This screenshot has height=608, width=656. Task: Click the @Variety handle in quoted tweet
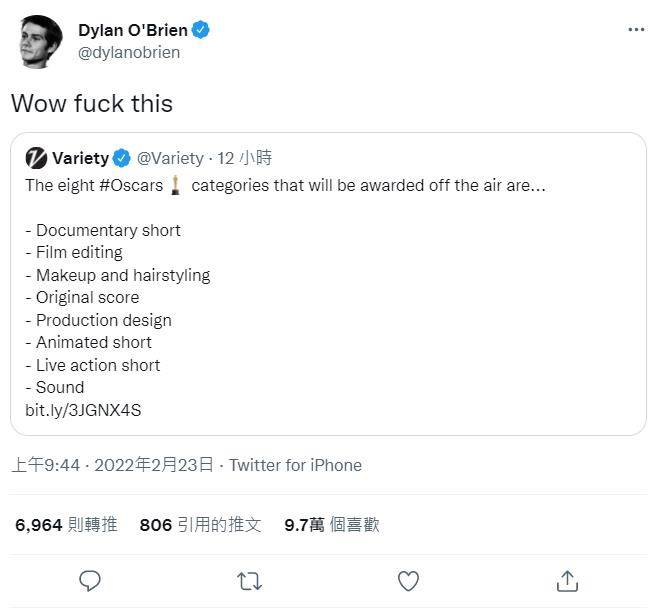click(x=170, y=158)
